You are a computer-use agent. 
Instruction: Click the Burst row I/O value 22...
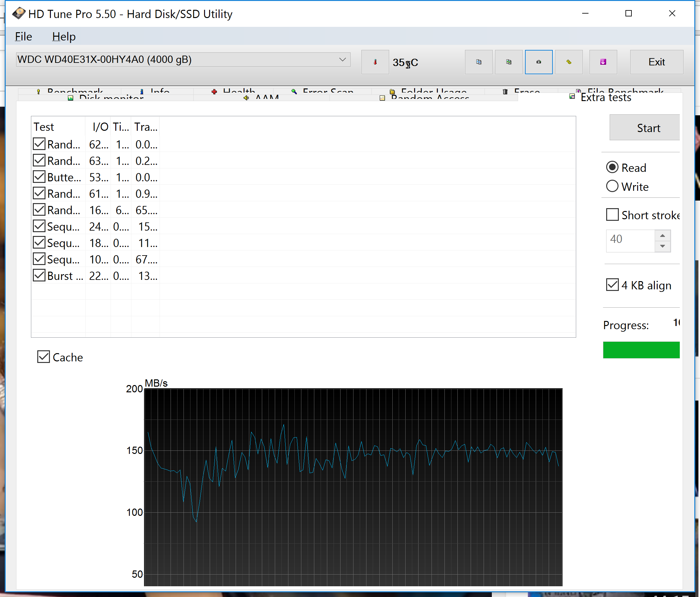click(x=99, y=276)
